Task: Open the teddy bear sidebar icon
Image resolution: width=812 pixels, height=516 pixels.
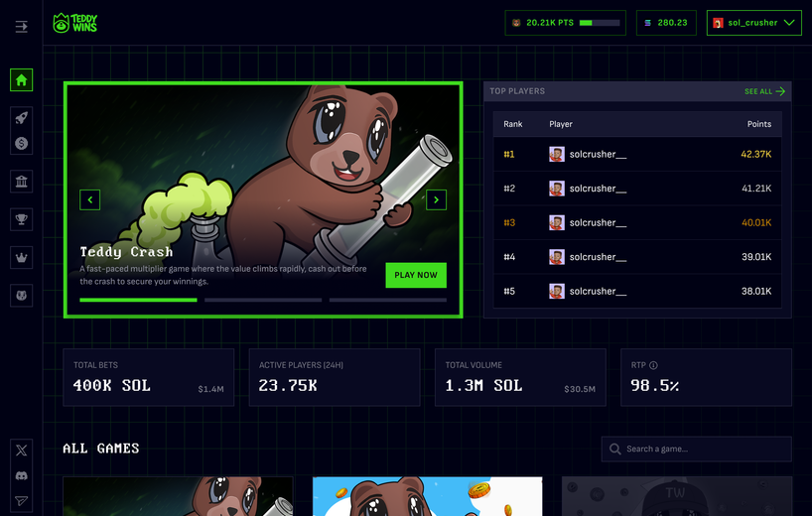Action: click(21, 296)
